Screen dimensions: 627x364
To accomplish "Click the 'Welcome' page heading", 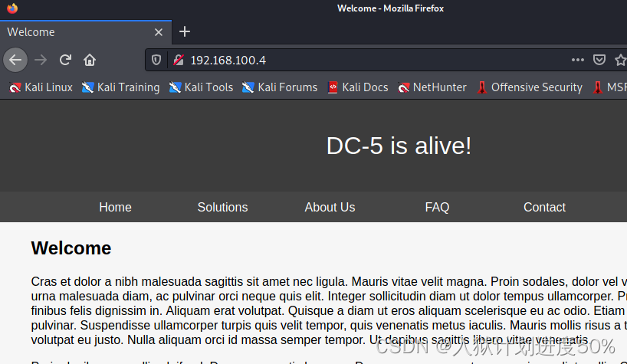I will 71,248.
